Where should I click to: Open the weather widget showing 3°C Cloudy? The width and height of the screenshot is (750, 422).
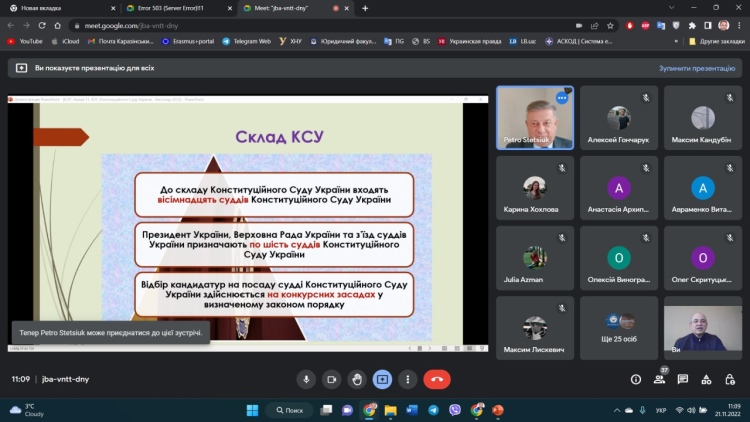(x=28, y=410)
